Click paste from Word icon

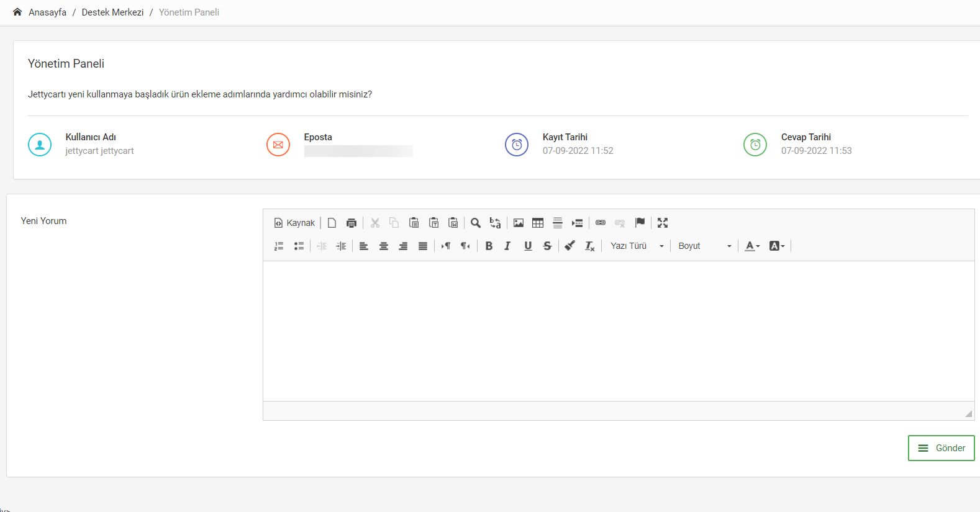click(453, 223)
